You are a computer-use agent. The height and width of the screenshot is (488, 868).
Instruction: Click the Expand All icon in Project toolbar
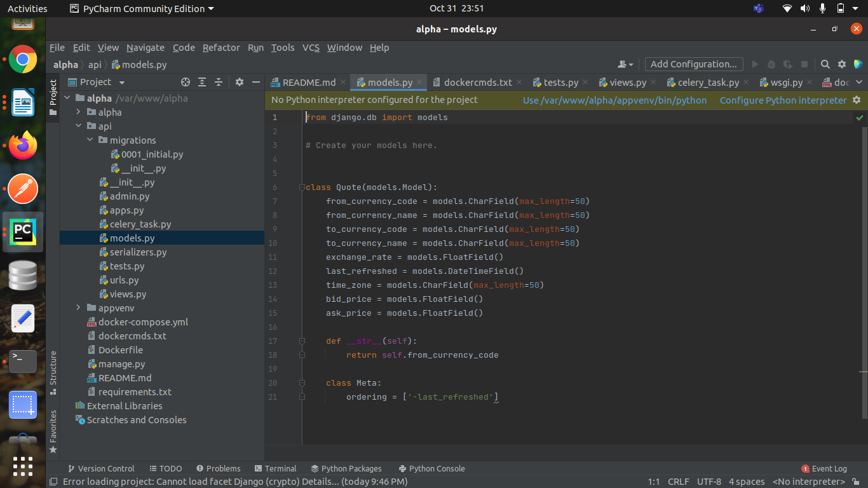(x=202, y=81)
